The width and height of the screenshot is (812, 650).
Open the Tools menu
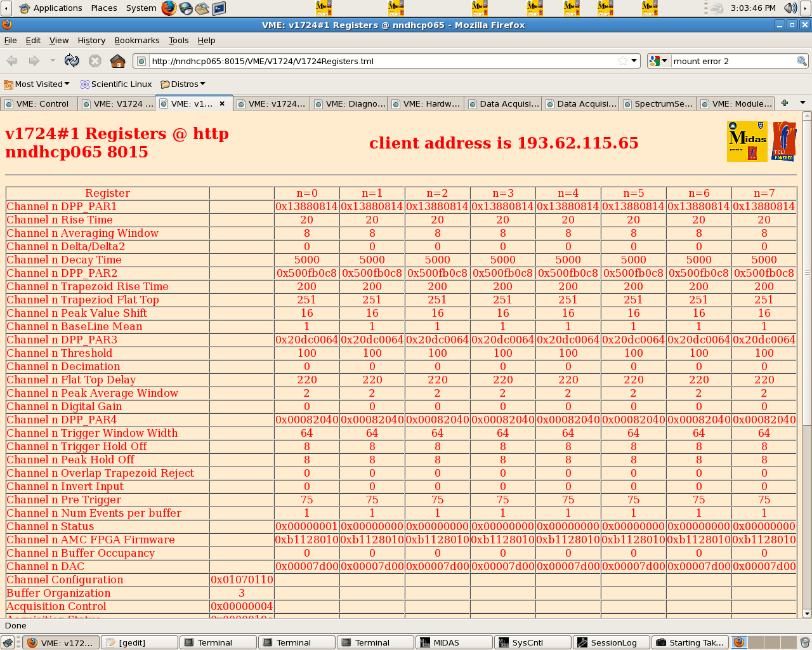(178, 40)
